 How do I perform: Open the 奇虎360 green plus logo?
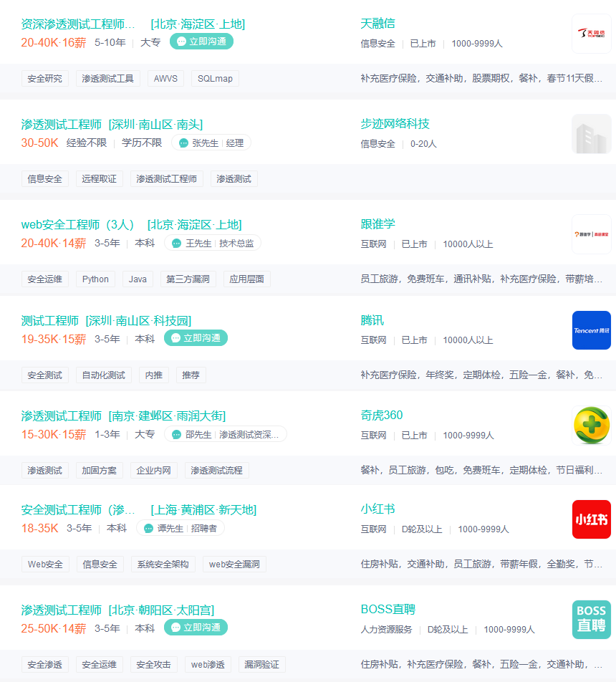(591, 426)
